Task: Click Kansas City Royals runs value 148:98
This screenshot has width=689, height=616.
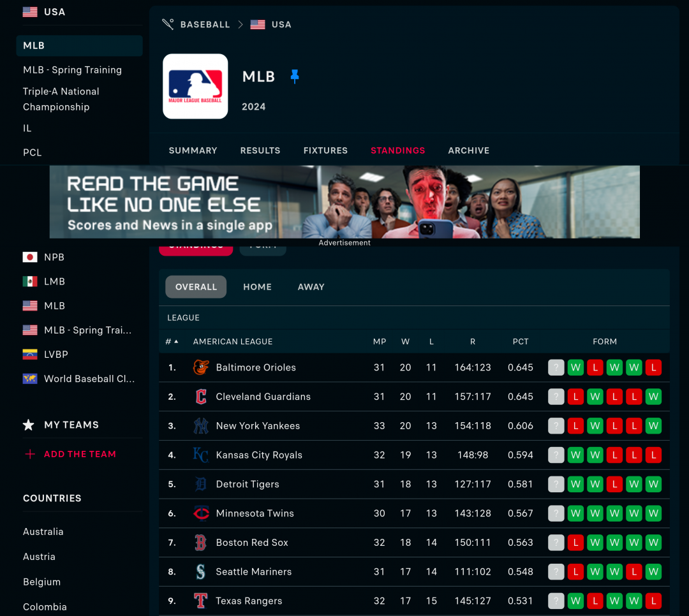Action: pos(473,455)
